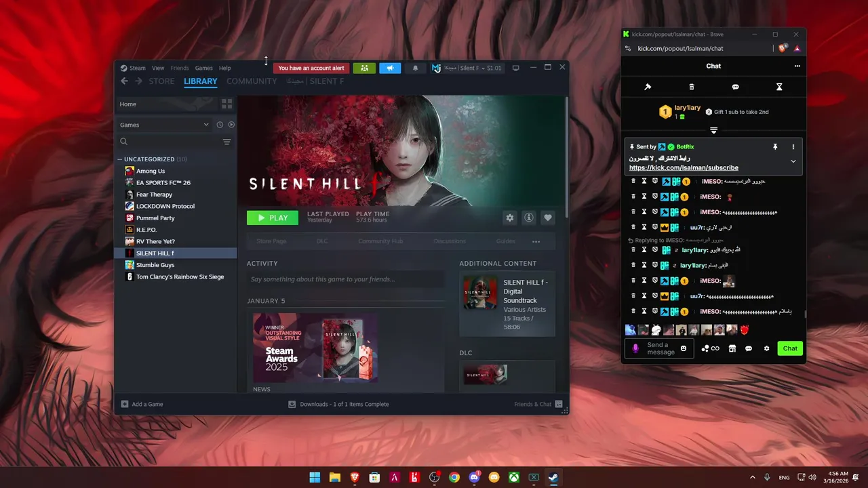This screenshot has height=488, width=868.
Task: Open emoji picker in message box
Action: pos(684,348)
